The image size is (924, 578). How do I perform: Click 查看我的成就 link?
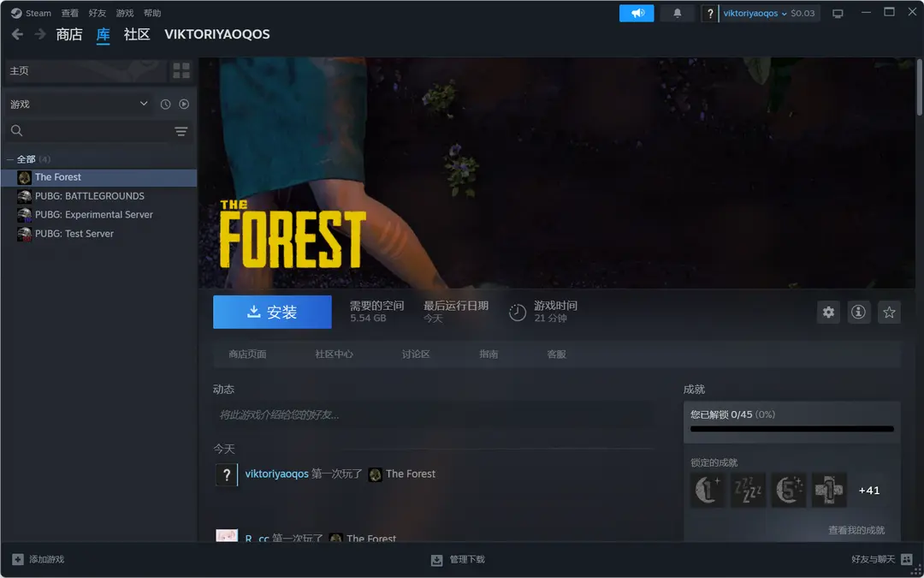coord(856,530)
